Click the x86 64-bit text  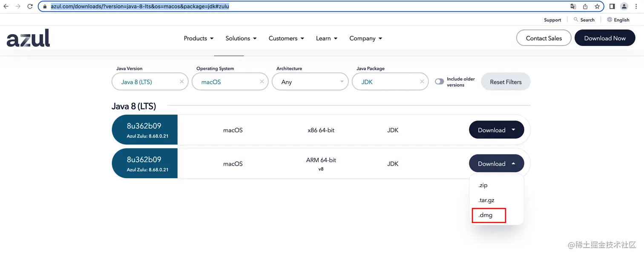coord(321,130)
